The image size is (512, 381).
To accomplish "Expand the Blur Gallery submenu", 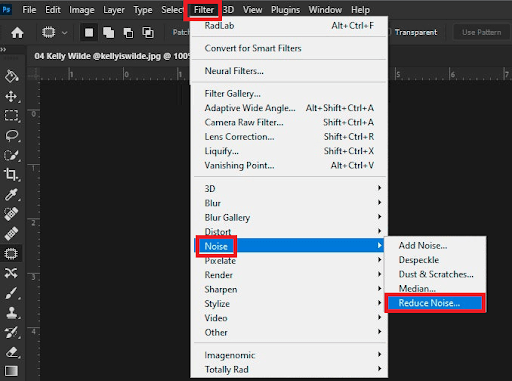I will click(289, 217).
